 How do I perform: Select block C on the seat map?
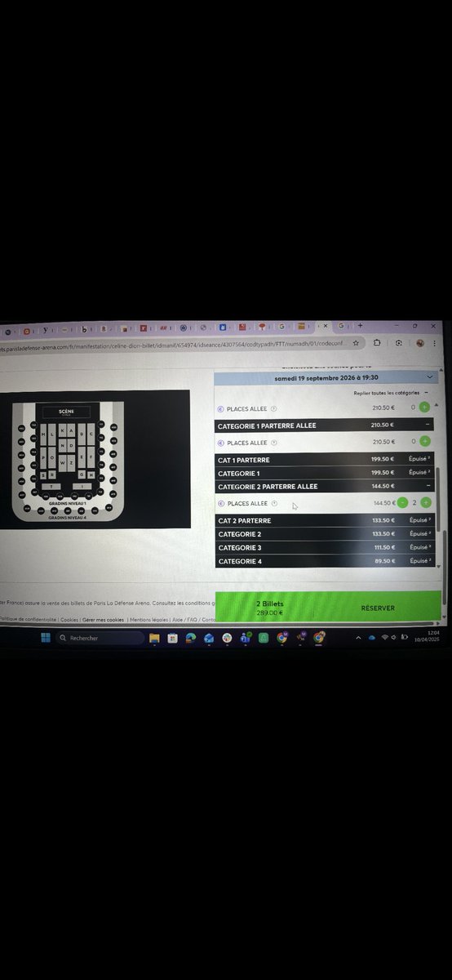click(91, 434)
